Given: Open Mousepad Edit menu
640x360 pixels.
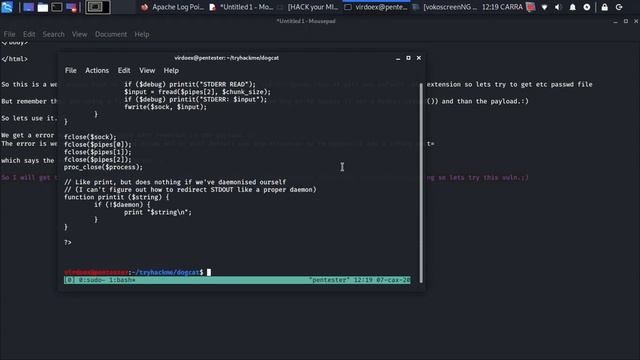Looking at the screenshot, I should (x=29, y=34).
